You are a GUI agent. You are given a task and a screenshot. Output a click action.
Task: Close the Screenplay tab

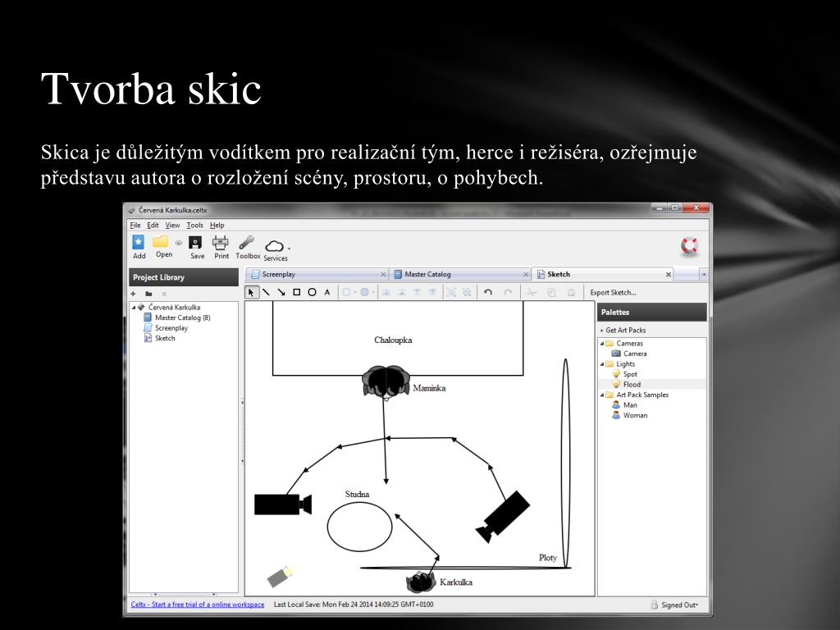(383, 274)
